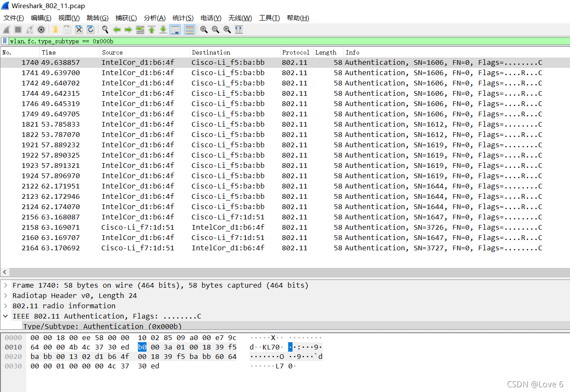This screenshot has height=392, width=570.
Task: Jump to the first packet icon
Action: [152, 30]
